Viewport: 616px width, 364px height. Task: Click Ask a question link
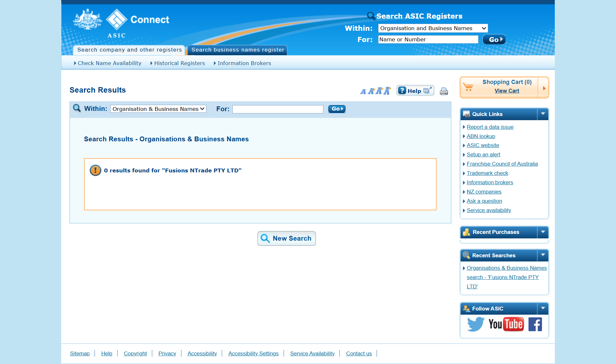484,201
